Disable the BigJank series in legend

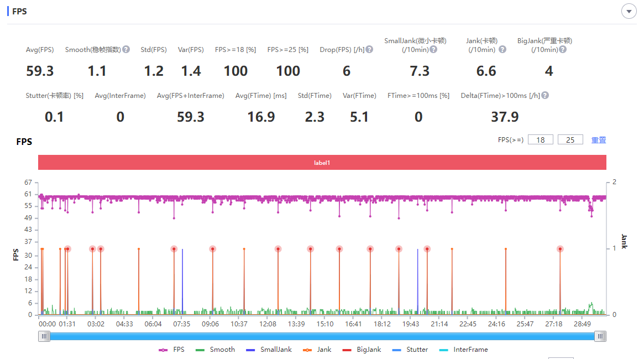[x=362, y=350]
